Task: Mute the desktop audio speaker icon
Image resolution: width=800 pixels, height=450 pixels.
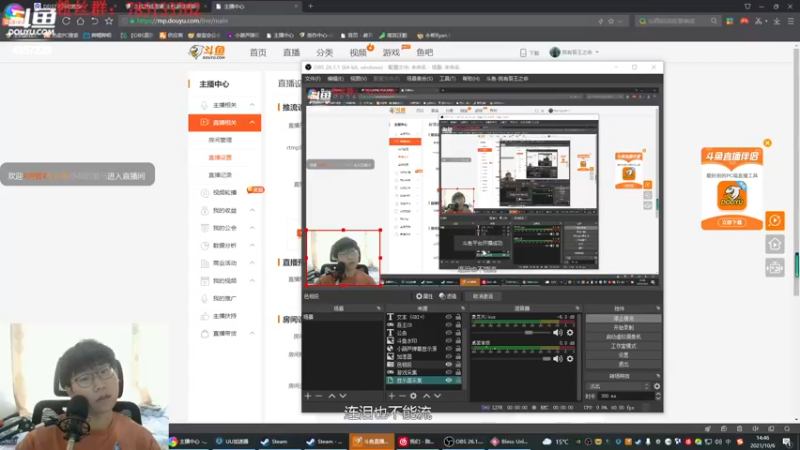Action: pos(558,359)
